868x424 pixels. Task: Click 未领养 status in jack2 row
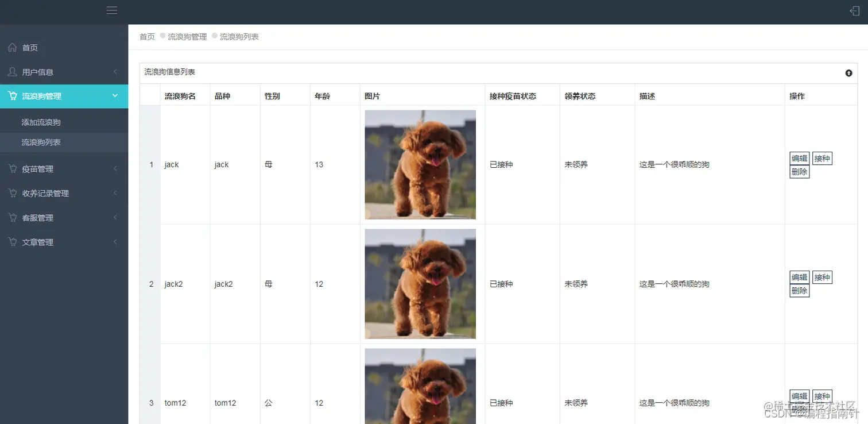[x=576, y=284]
